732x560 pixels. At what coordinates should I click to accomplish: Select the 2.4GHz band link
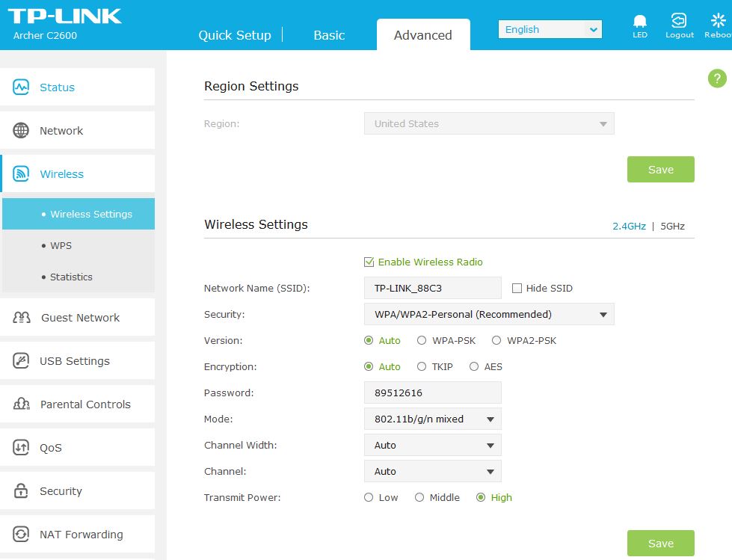[x=629, y=227]
